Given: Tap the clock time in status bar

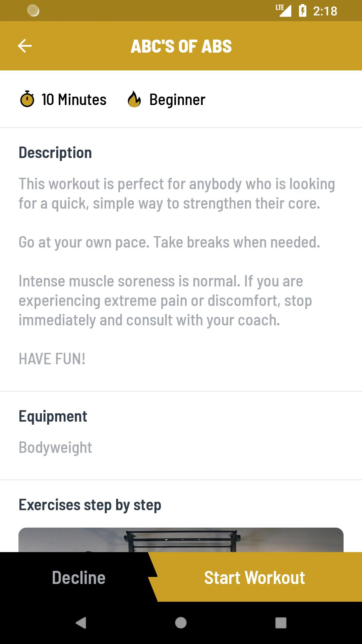Looking at the screenshot, I should [325, 11].
